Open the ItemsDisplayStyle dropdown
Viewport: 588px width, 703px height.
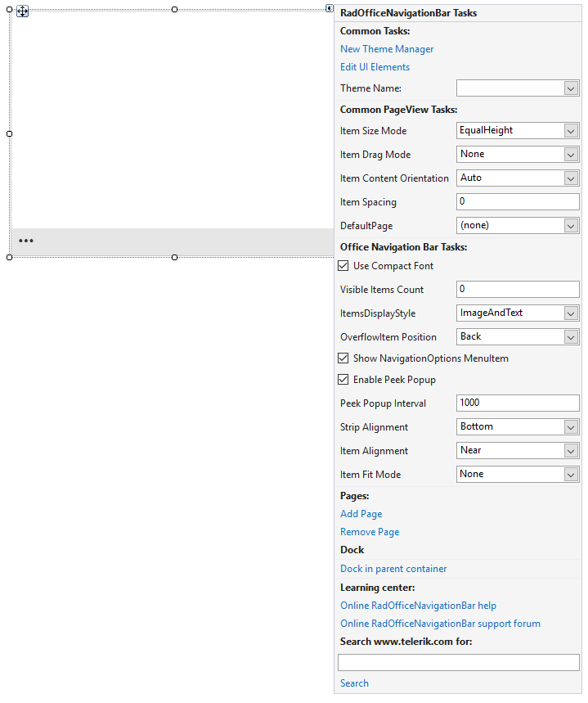point(570,313)
